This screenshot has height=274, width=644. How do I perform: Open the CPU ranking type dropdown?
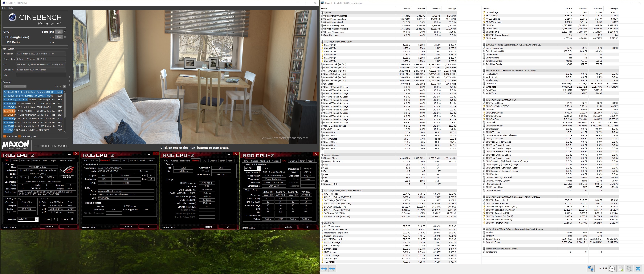click(15, 86)
